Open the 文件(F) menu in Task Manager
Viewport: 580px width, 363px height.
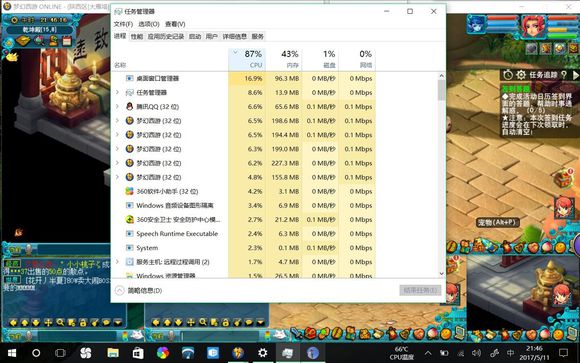(x=123, y=24)
